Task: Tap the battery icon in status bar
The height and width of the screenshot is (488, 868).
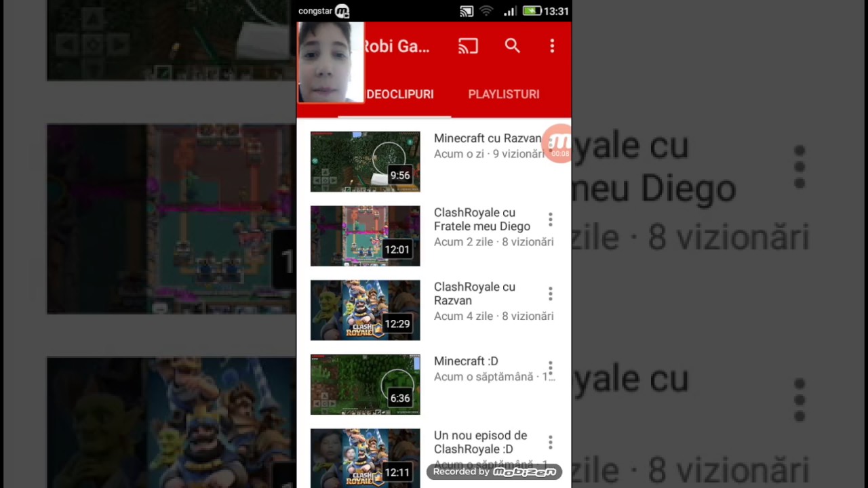Action: click(x=532, y=11)
